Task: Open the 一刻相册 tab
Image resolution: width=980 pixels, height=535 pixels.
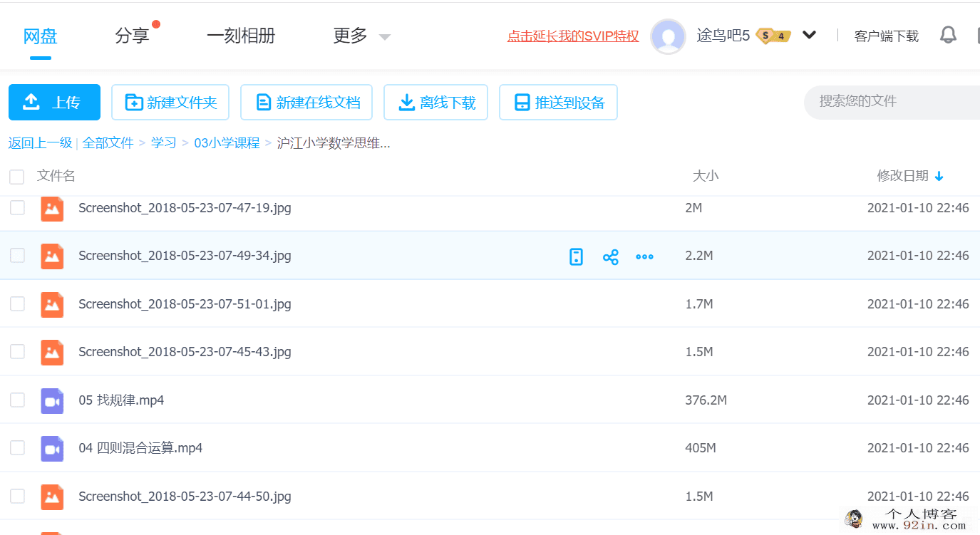Action: [241, 36]
